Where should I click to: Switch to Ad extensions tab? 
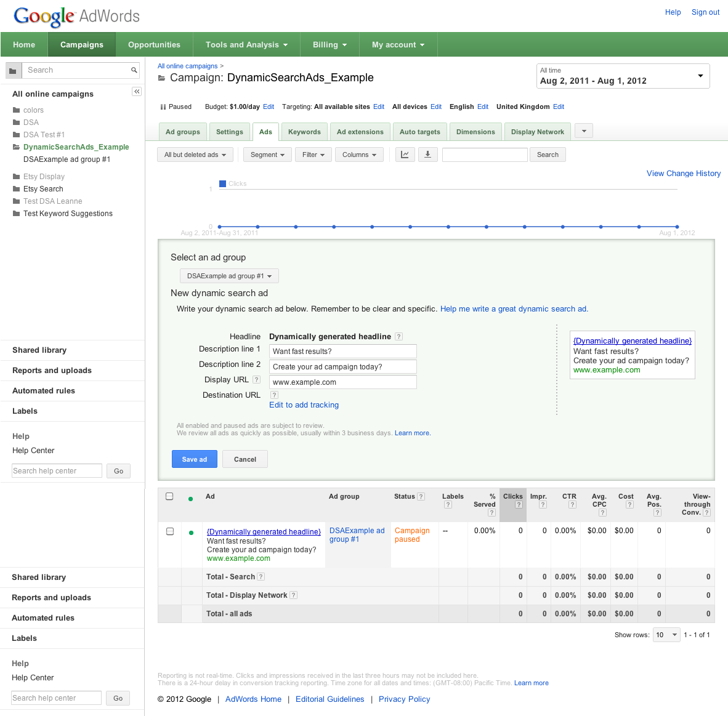coord(360,132)
